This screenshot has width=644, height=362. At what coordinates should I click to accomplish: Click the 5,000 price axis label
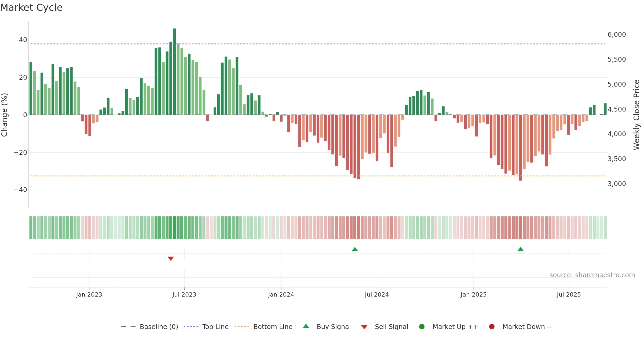click(x=617, y=84)
